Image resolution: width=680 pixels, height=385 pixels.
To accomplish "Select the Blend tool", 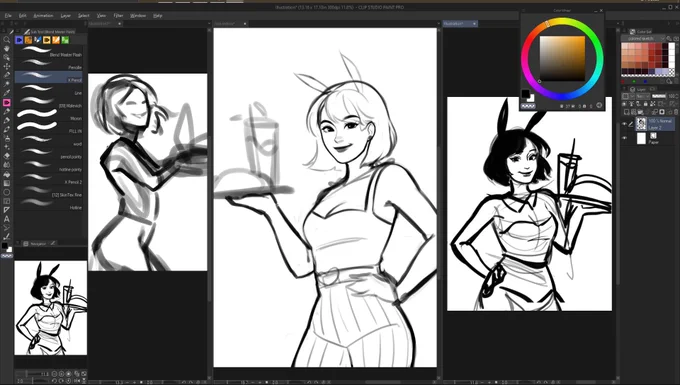I will [7, 165].
